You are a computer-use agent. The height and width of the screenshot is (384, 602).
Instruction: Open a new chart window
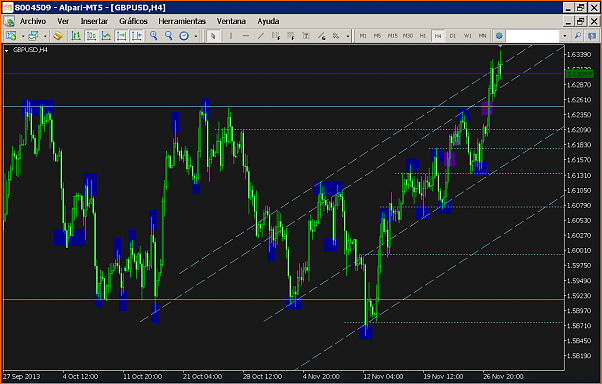(11, 36)
